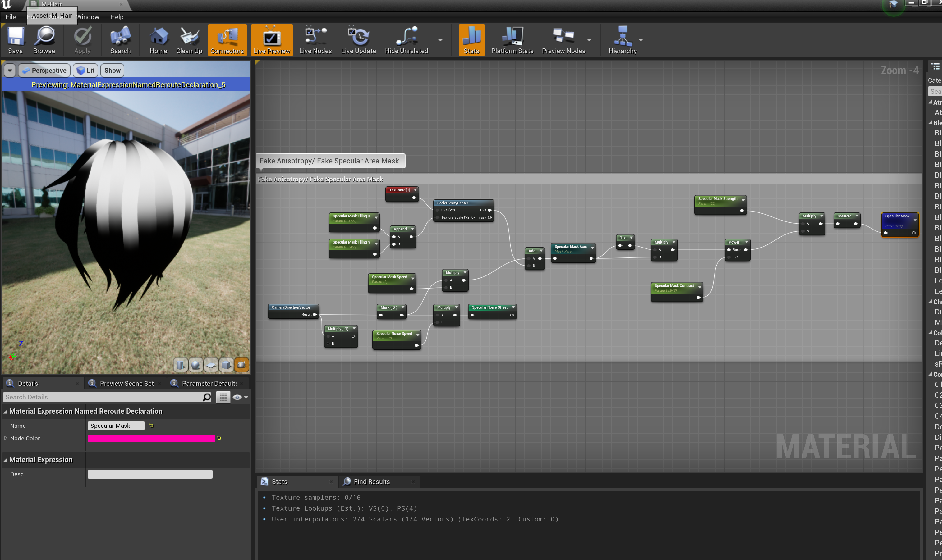Go Home to the main material node

159,40
